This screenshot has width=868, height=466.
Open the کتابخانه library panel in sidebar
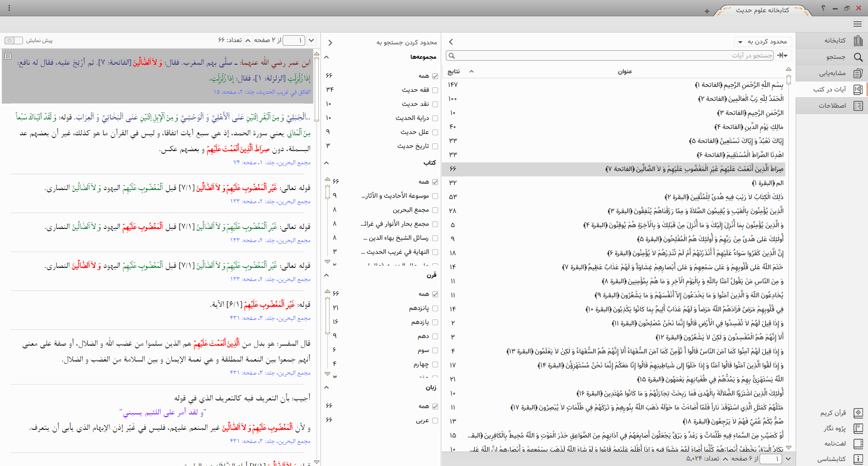(834, 41)
